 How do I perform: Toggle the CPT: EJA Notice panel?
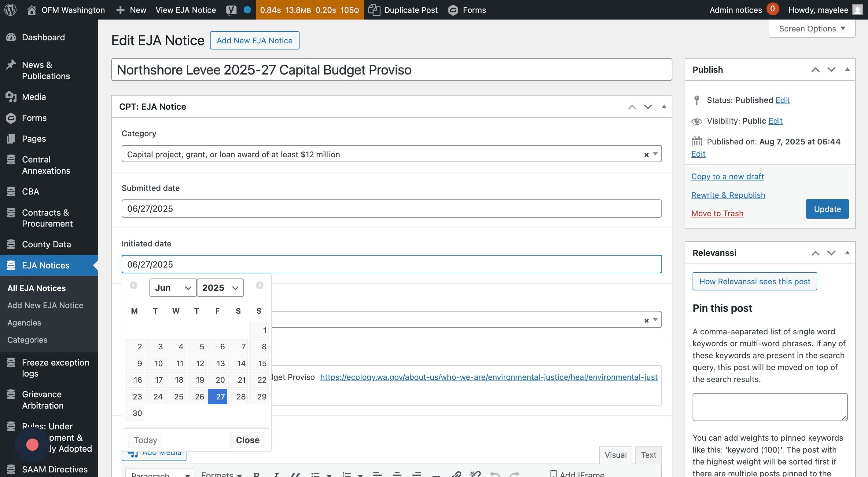[x=664, y=106]
